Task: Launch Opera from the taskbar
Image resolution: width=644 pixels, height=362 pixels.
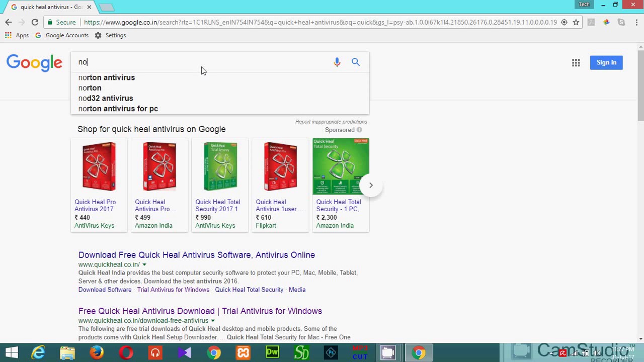Action: (x=126, y=352)
